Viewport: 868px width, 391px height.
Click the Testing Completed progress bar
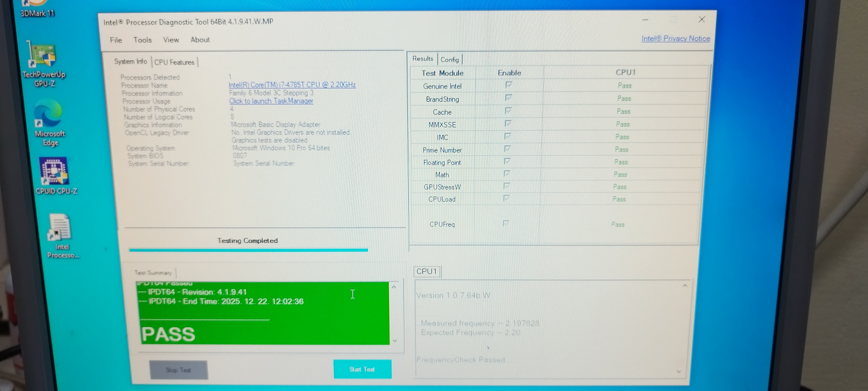coord(248,250)
